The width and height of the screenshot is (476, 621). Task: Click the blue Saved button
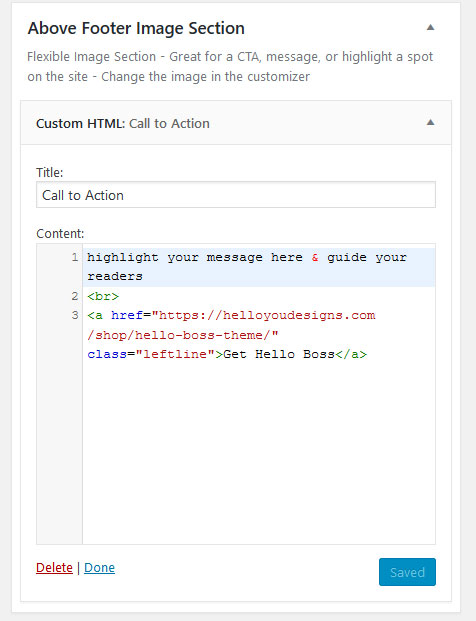pos(407,572)
